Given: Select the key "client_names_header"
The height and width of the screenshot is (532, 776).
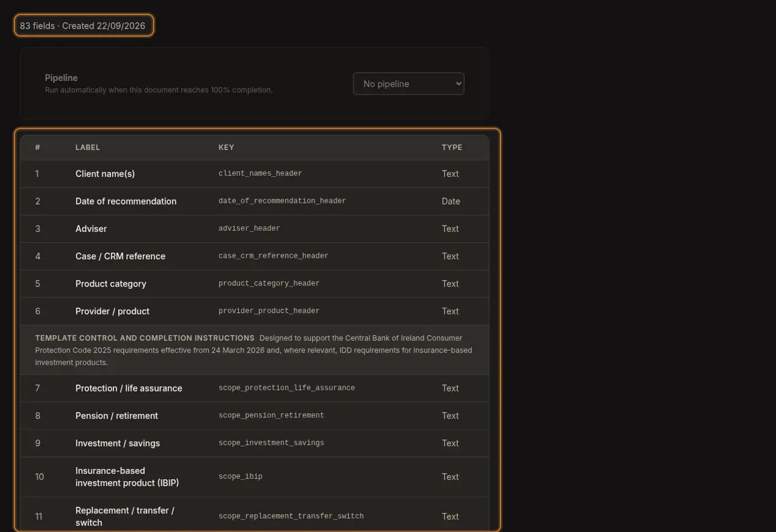Looking at the screenshot, I should (x=260, y=174).
